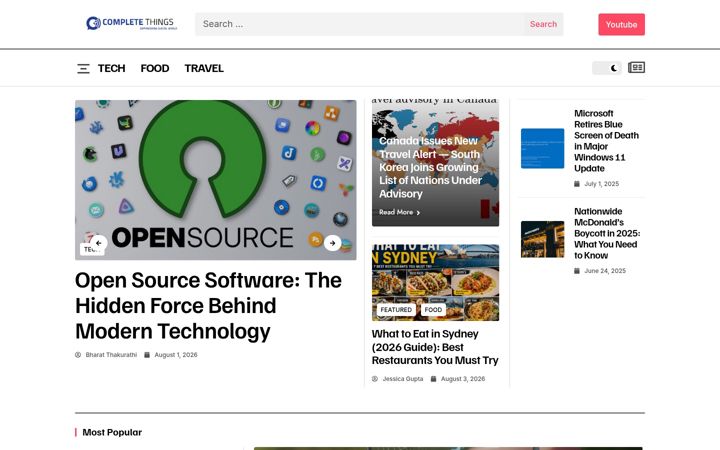Click the August 3, 2026 date
The width and height of the screenshot is (720, 450).
[x=463, y=379]
